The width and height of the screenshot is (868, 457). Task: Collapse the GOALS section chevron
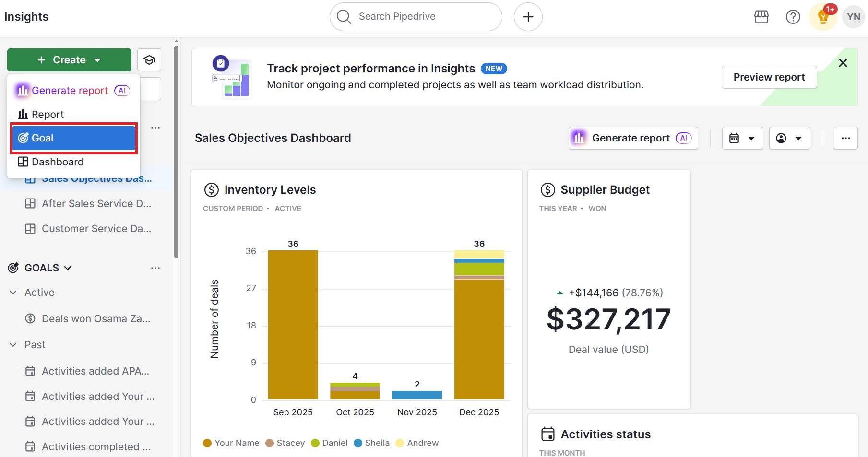click(68, 268)
